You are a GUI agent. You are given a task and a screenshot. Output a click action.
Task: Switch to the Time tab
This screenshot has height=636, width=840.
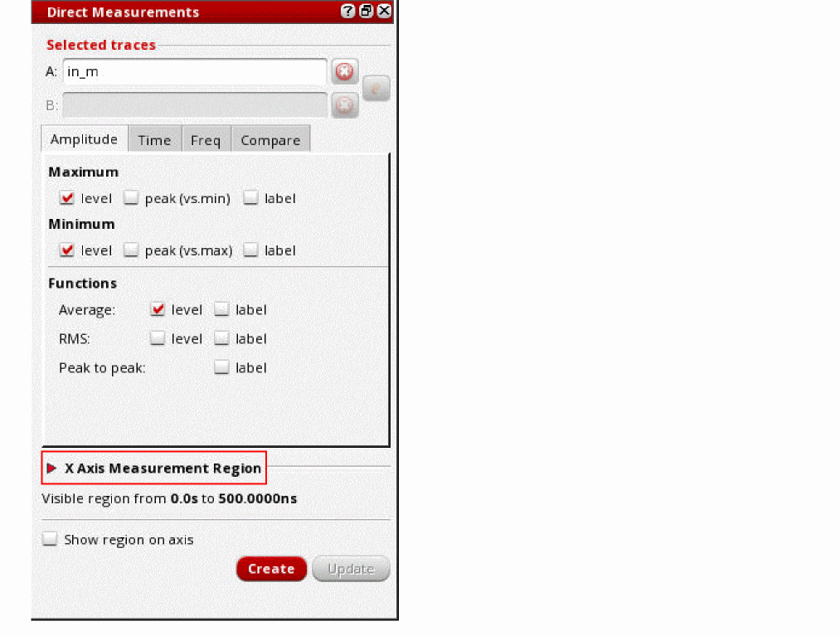point(155,140)
